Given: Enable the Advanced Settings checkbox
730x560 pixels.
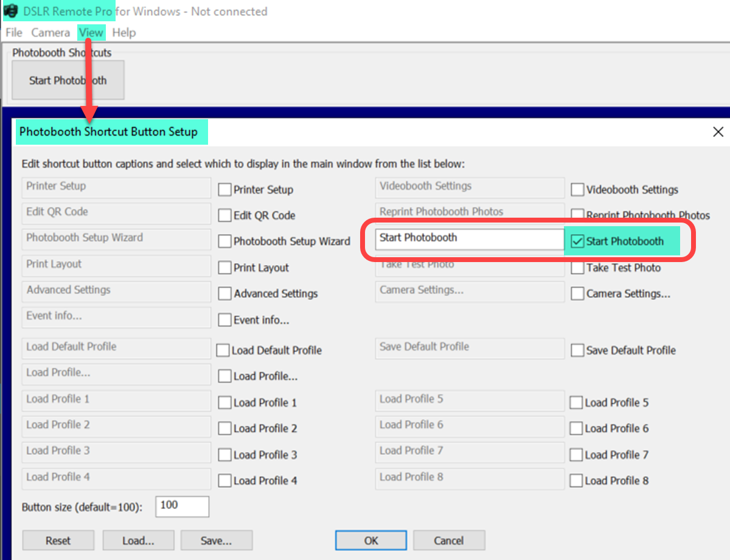Looking at the screenshot, I should [x=224, y=294].
